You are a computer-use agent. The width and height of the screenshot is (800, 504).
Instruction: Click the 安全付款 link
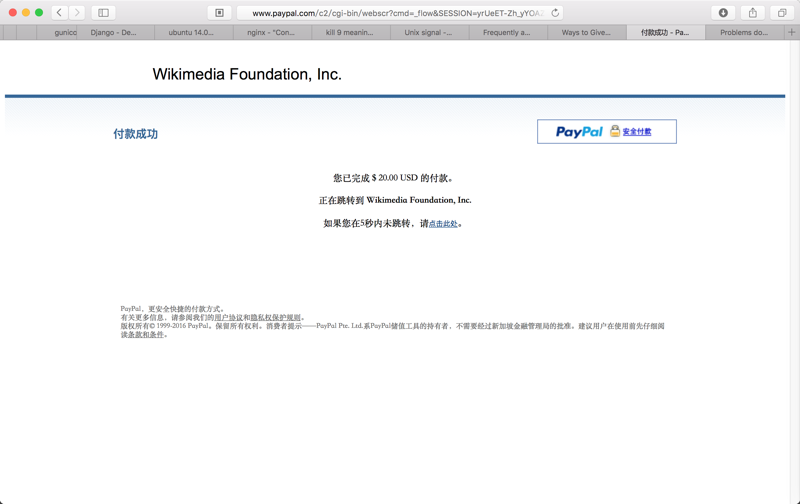tap(637, 132)
